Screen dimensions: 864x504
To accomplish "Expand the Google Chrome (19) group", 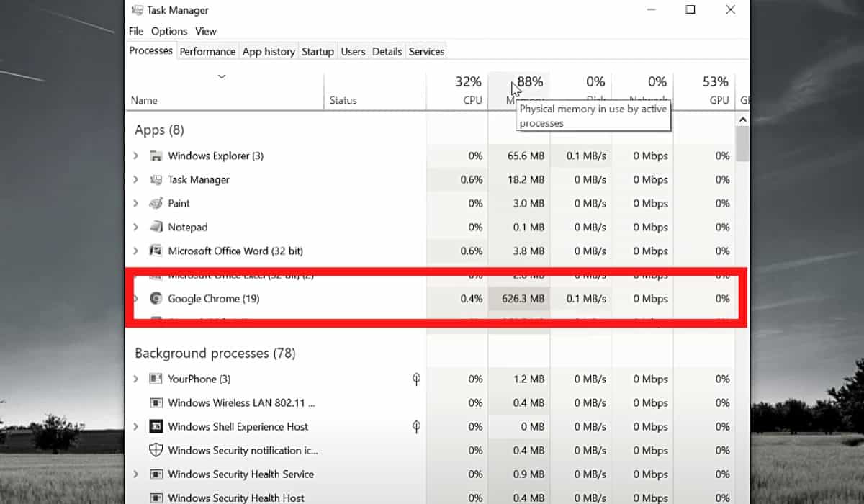I will (136, 298).
